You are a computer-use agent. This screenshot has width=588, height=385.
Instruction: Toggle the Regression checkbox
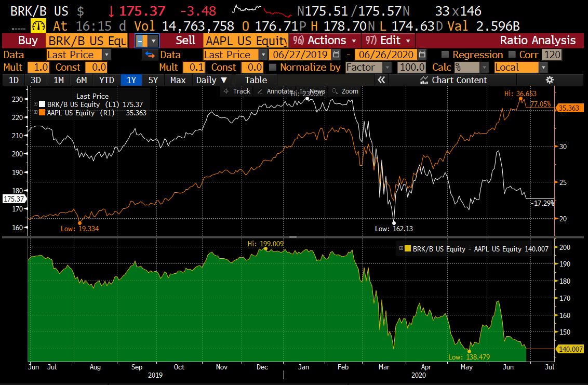445,55
